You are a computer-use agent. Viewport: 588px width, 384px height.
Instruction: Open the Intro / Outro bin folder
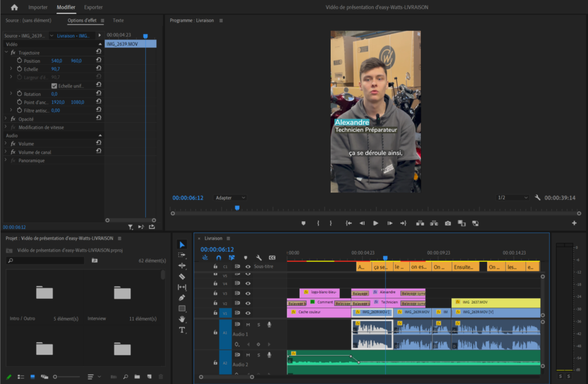click(x=44, y=293)
